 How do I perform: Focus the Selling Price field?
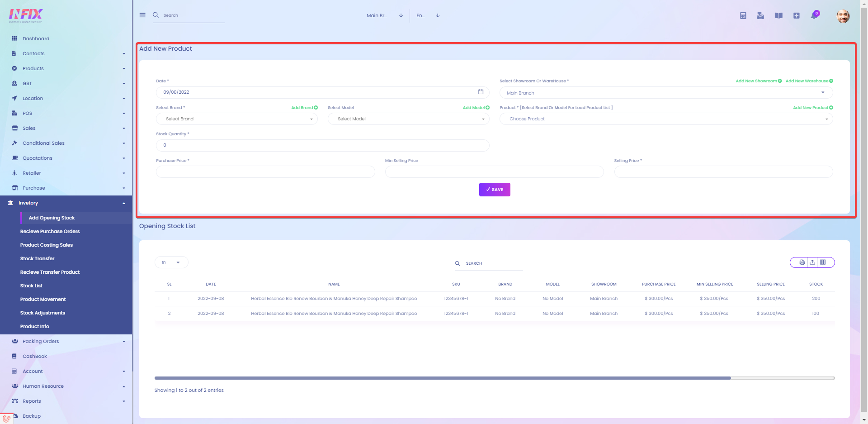pyautogui.click(x=723, y=172)
